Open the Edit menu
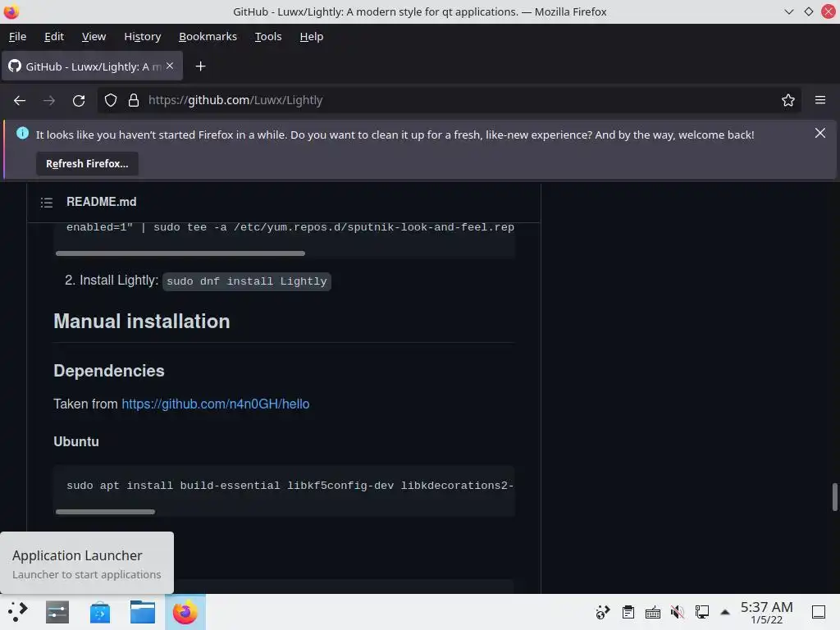The image size is (840, 630). (x=54, y=36)
